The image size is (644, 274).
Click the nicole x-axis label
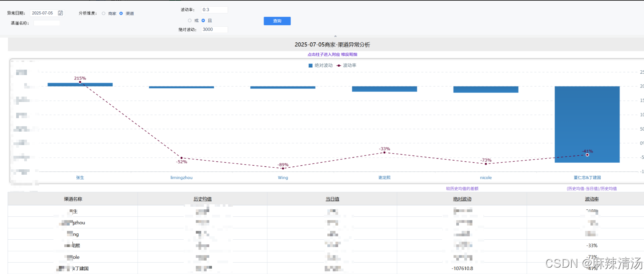486,177
